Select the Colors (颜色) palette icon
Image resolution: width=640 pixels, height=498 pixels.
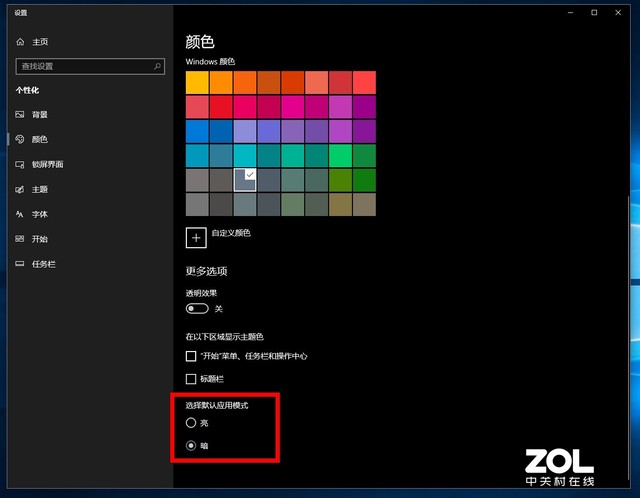tap(20, 140)
